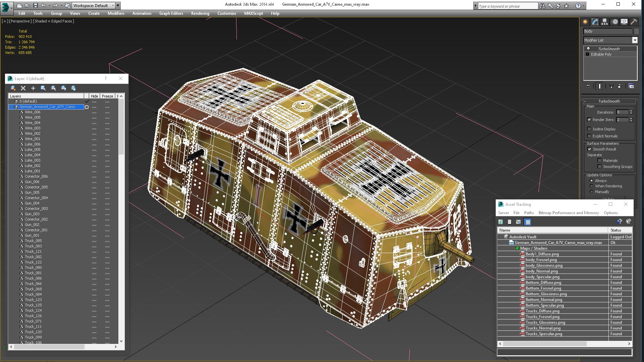The height and width of the screenshot is (362, 644).
Task: Click the Project Folder icon in quick access toolbar
Action: [67, 5]
